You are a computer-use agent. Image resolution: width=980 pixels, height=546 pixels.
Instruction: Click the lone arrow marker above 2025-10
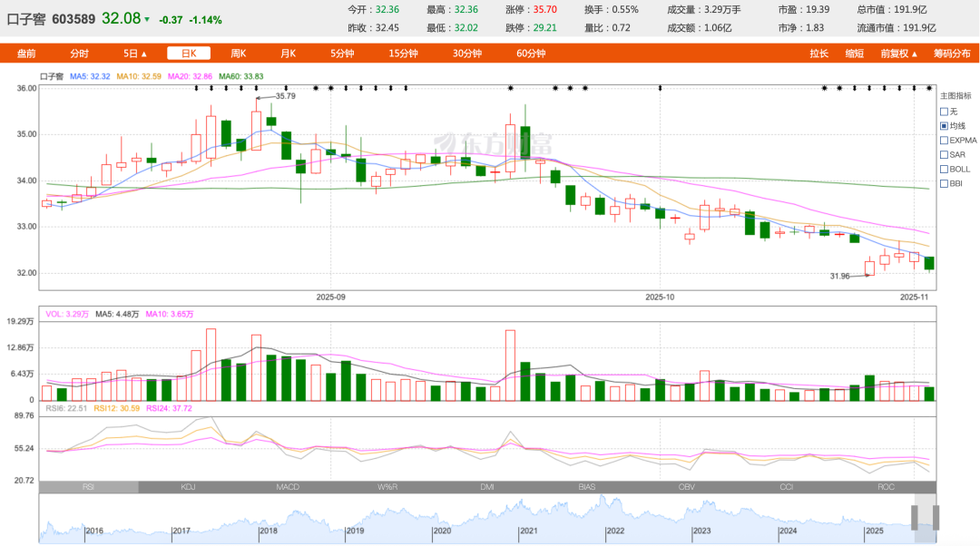pyautogui.click(x=660, y=88)
